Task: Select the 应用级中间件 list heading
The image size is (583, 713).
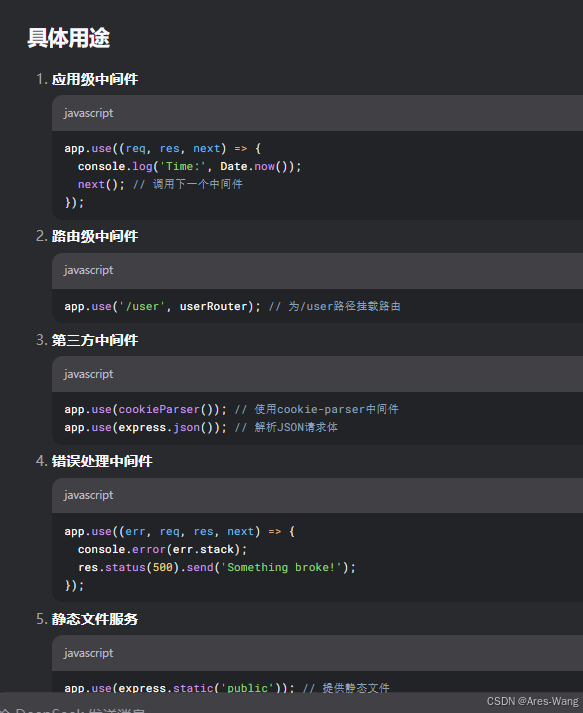Action: [95, 79]
